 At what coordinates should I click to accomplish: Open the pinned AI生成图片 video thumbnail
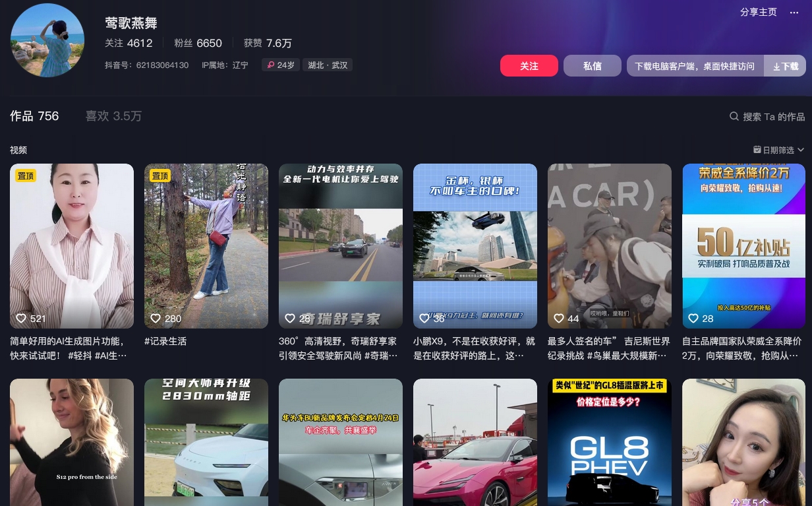click(x=72, y=246)
